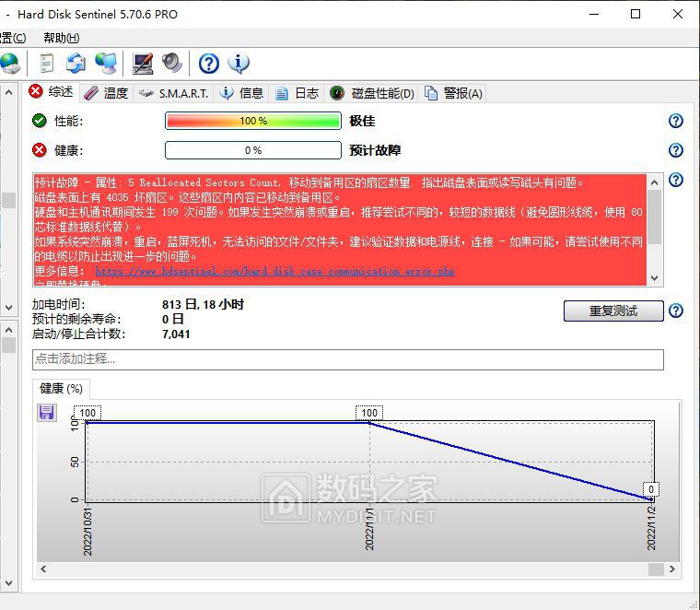Image resolution: width=700 pixels, height=610 pixels.
Task: Open the 帮助(H) menu
Action: coord(62,38)
